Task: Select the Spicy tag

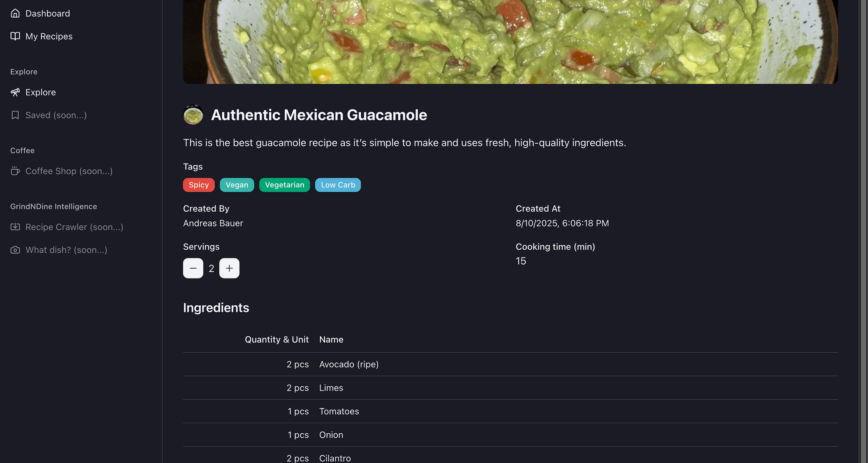Action: click(x=199, y=185)
